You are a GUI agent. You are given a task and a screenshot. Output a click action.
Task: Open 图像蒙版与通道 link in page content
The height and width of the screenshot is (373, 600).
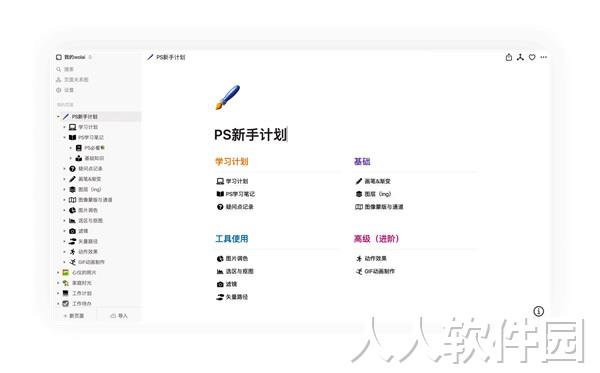[x=379, y=207]
